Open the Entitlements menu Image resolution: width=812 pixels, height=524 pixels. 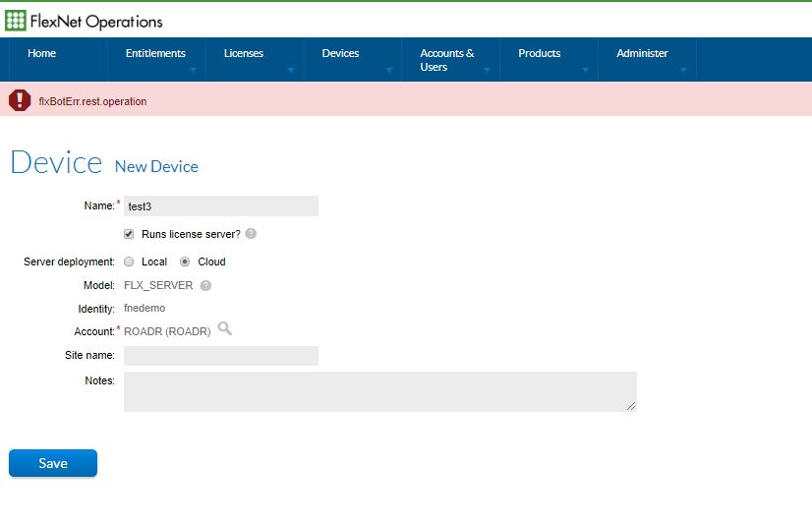[x=155, y=53]
